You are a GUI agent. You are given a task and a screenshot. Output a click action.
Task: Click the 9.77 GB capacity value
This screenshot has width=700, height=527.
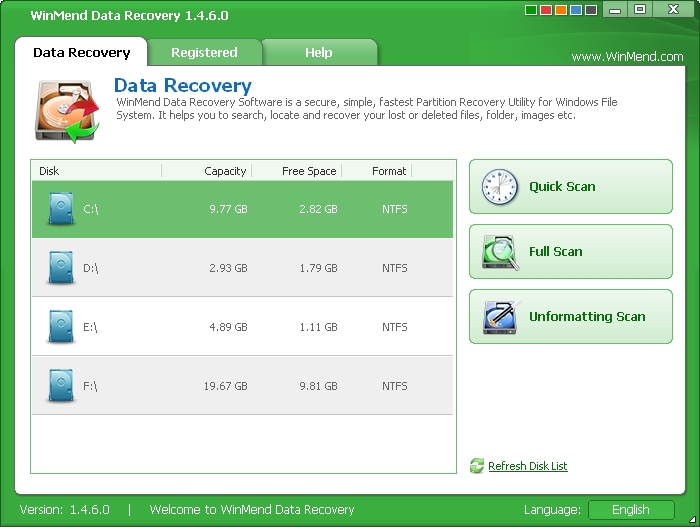pyautogui.click(x=229, y=209)
